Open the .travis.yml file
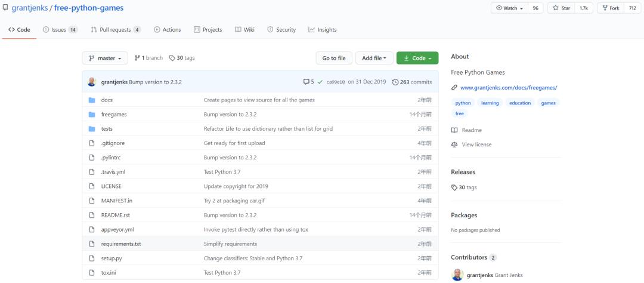644x283 pixels. coord(113,172)
